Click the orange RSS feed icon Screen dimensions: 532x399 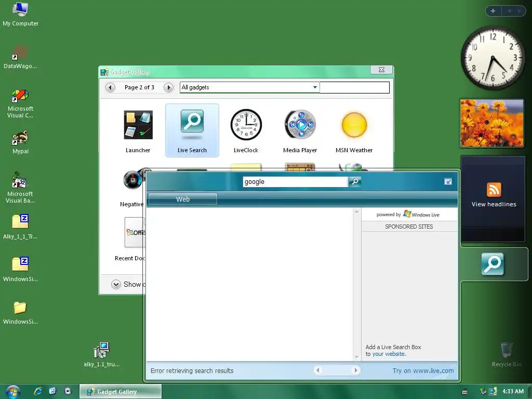pyautogui.click(x=494, y=189)
